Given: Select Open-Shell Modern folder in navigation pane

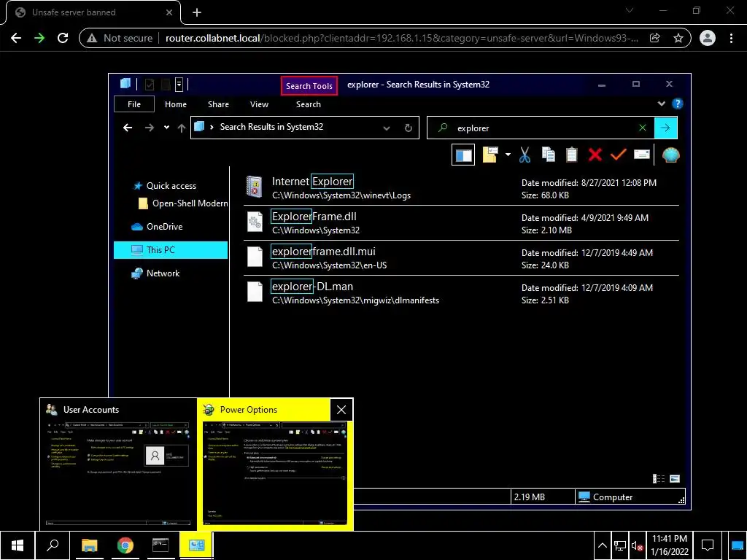Looking at the screenshot, I should (x=183, y=203).
